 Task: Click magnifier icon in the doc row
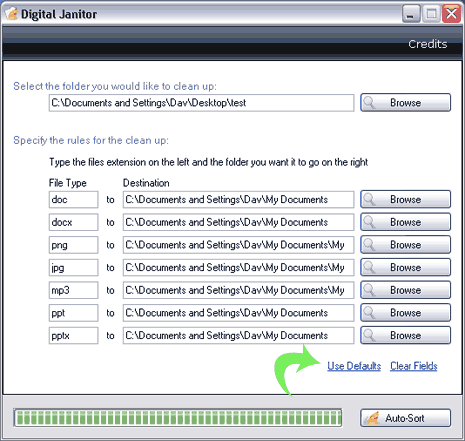pos(369,199)
